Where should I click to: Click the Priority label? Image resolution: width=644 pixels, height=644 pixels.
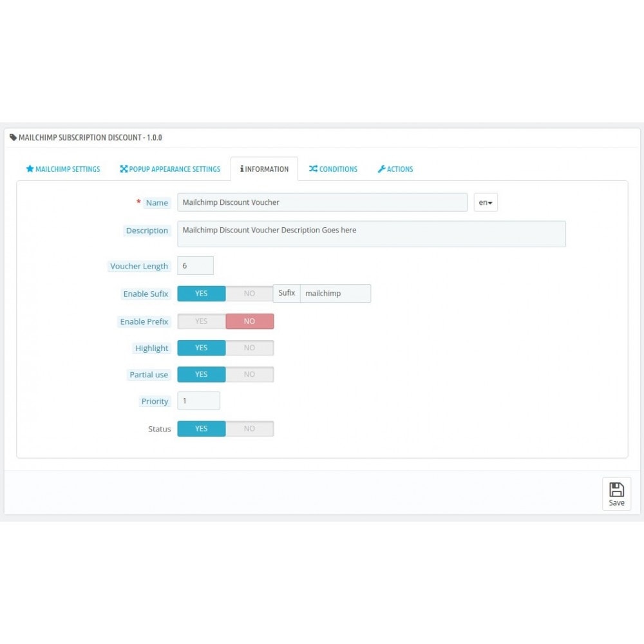[x=155, y=401]
